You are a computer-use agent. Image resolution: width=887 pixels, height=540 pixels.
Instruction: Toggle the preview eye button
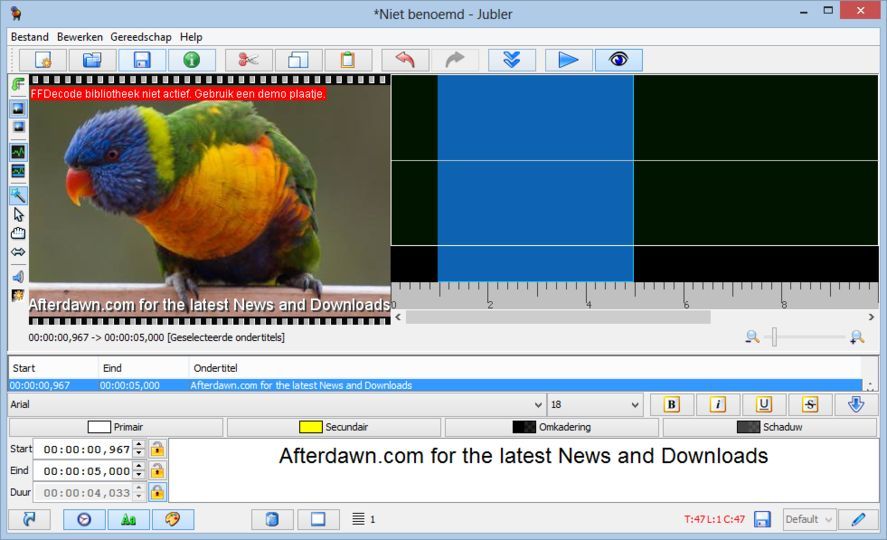pos(618,60)
